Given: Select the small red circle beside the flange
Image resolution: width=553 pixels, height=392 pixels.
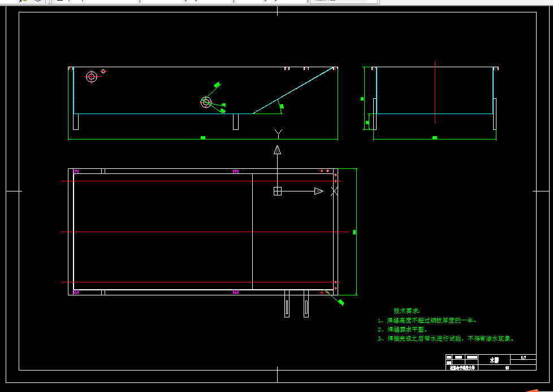Looking at the screenshot, I should pos(103,71).
